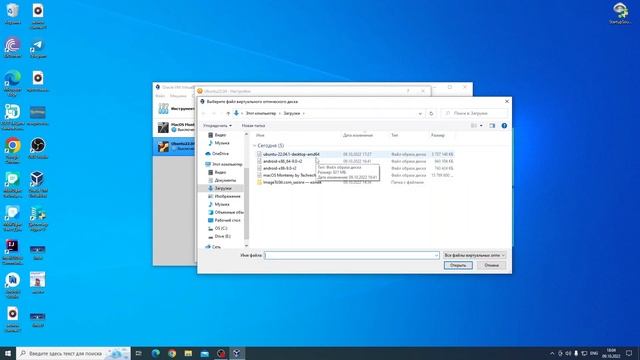Image resolution: width=640 pixels, height=360 pixels.
Task: Click into the Имя файла field
Action: [349, 255]
